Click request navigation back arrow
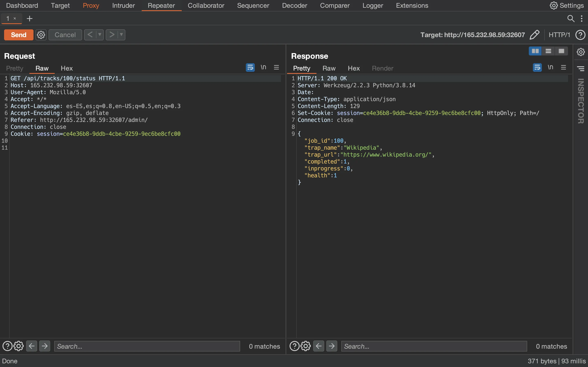The height and width of the screenshot is (367, 588). pos(32,346)
